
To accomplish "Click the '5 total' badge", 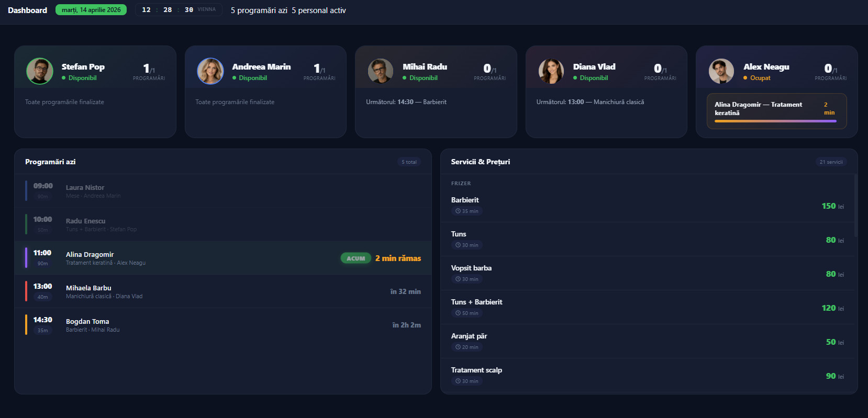I will (409, 162).
